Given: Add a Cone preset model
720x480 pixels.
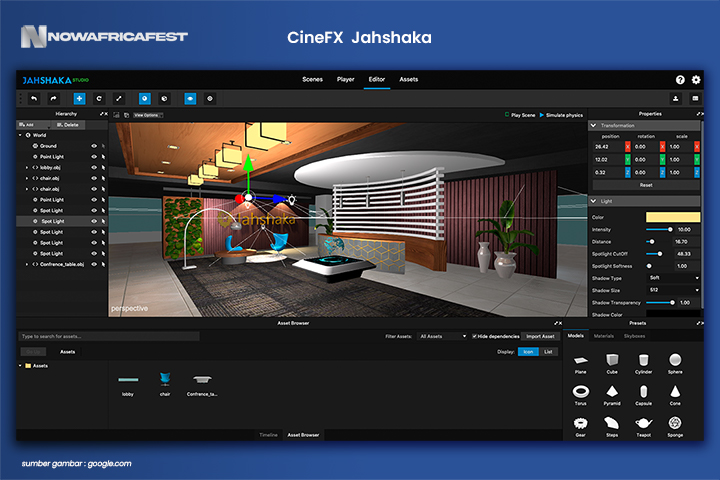Looking at the screenshot, I should pos(675,395).
